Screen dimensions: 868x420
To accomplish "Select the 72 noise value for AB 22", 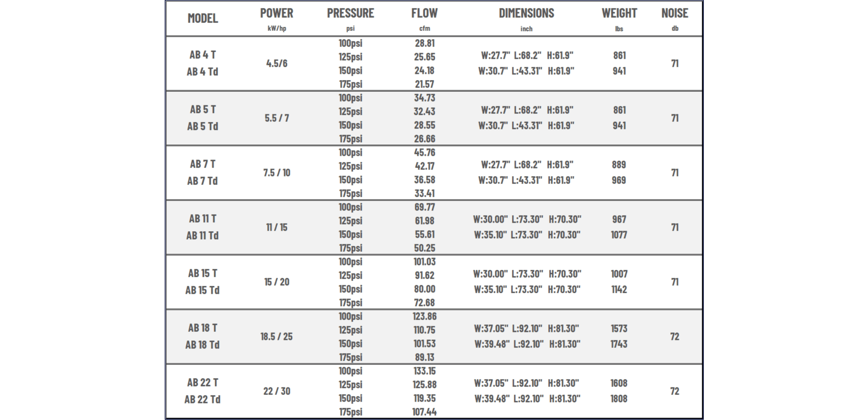I will coord(675,391).
